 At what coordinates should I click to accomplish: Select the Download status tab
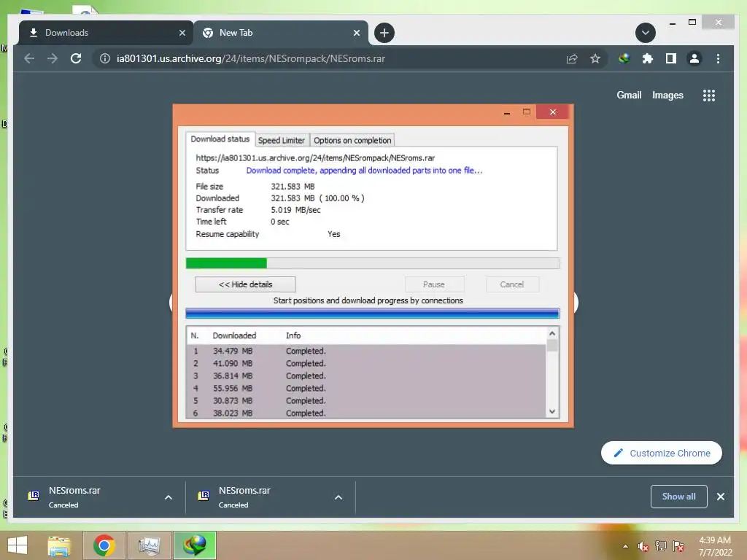tap(220, 139)
